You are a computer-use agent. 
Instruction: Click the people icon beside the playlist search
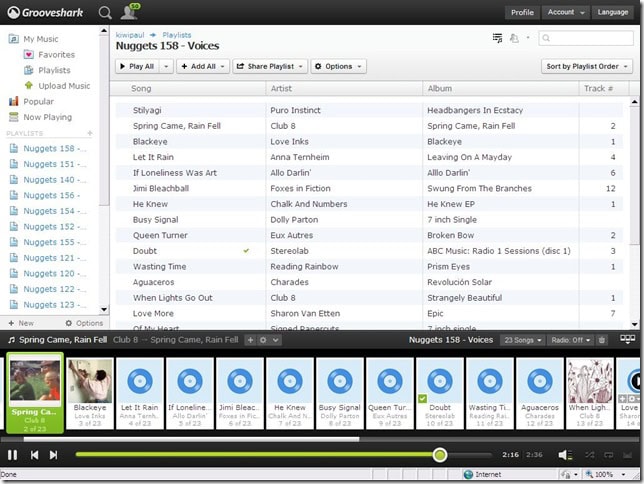tap(514, 38)
